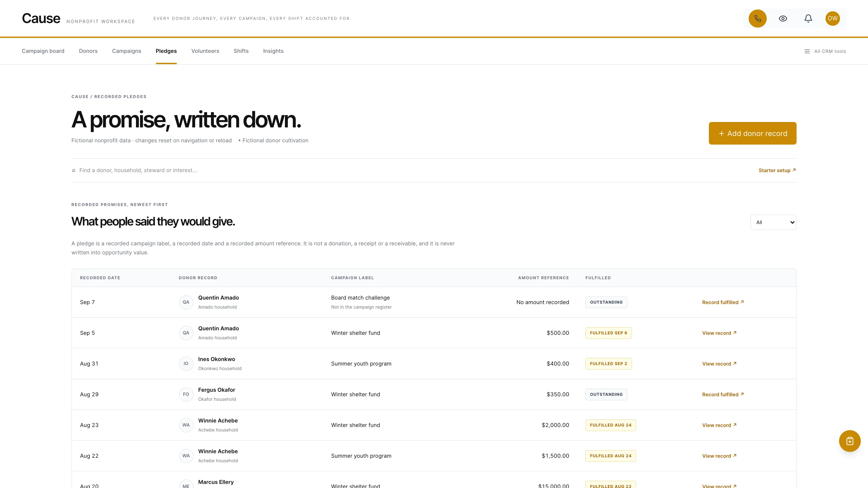Click WA avatar in the Aug 23 row
The width and height of the screenshot is (868, 488).
coord(186,425)
